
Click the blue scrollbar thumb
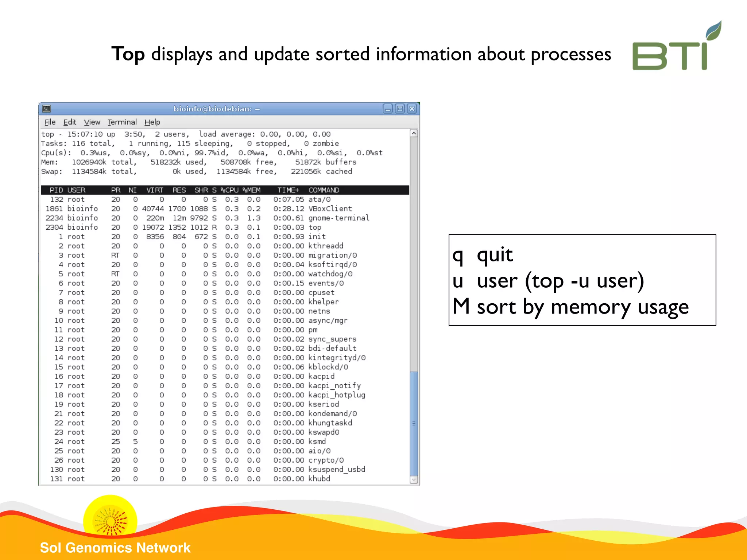[414, 423]
